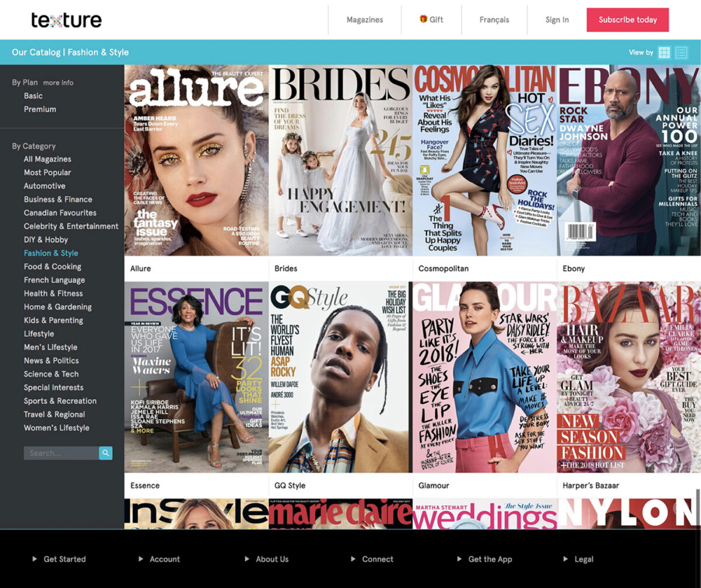
Task: Click the Subscribe today button
Action: 628,20
